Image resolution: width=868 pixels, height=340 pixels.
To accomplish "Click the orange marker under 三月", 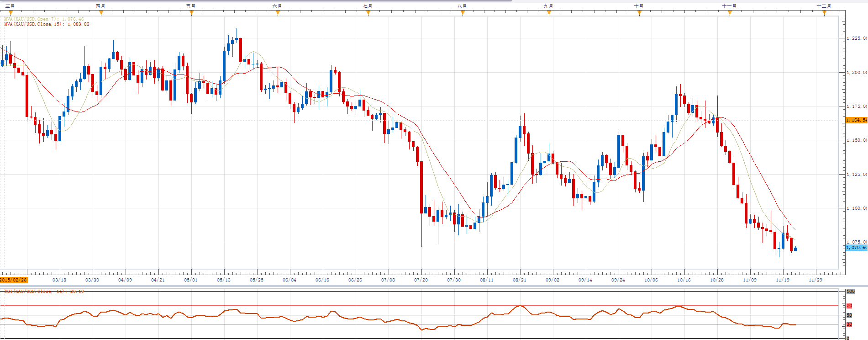I will pos(11,13).
